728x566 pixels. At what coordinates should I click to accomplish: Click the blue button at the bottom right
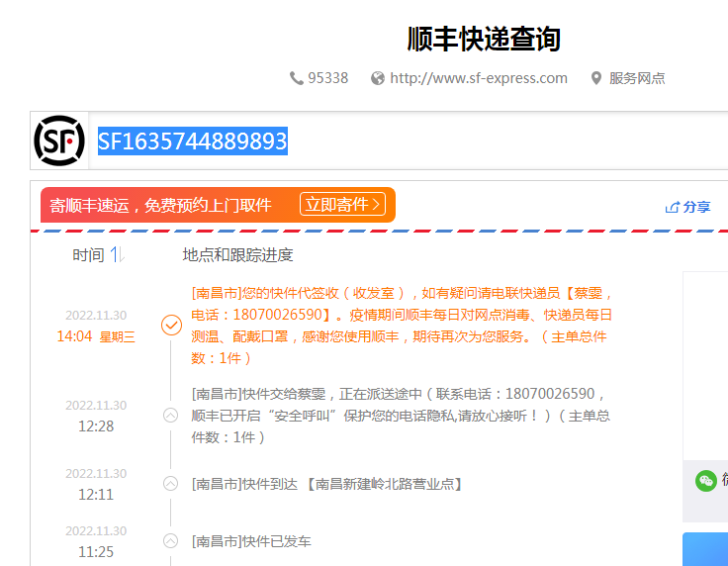click(705, 549)
